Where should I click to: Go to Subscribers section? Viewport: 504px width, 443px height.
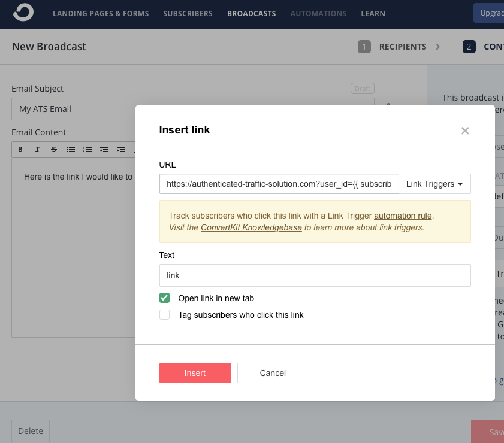coord(188,14)
